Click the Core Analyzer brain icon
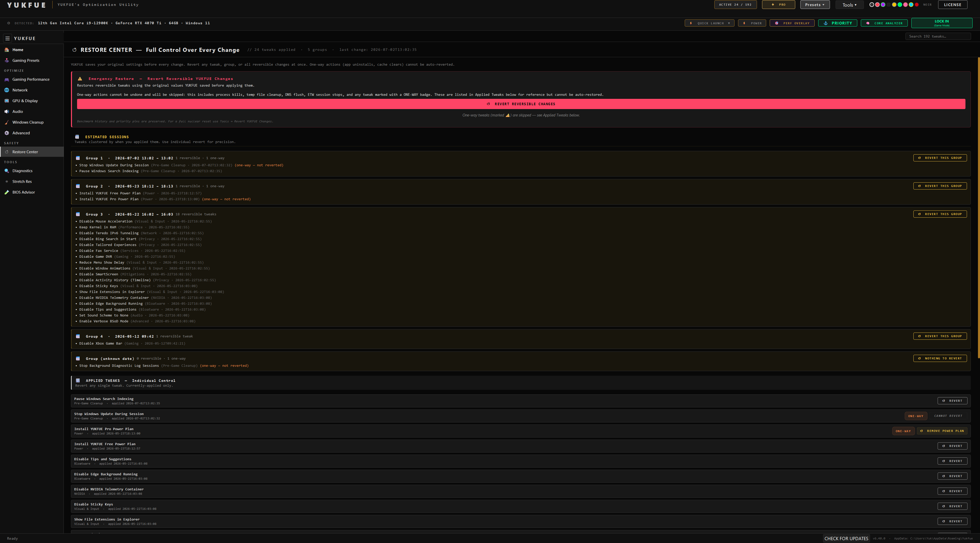The image size is (980, 543). (x=868, y=23)
